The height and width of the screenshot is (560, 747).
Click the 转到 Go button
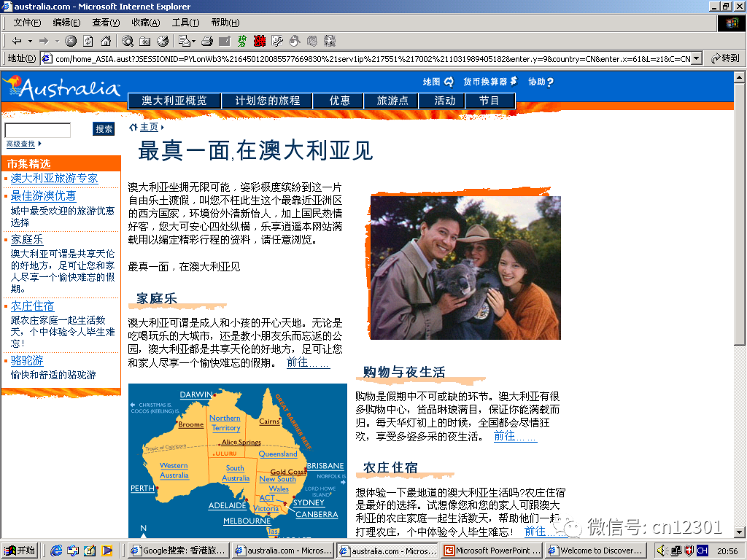point(725,58)
